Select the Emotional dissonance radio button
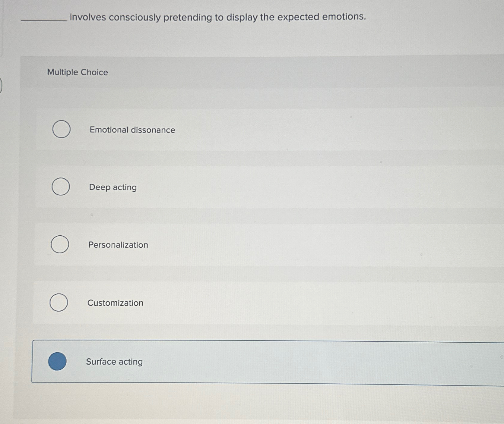This screenshot has height=424, width=504. pos(61,130)
